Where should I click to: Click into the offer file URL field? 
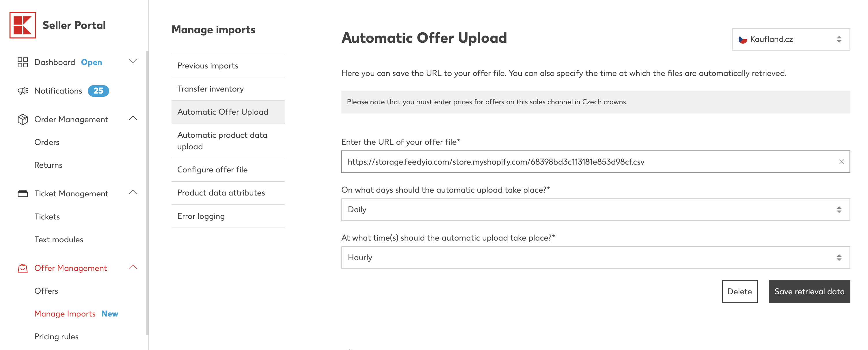pos(590,162)
